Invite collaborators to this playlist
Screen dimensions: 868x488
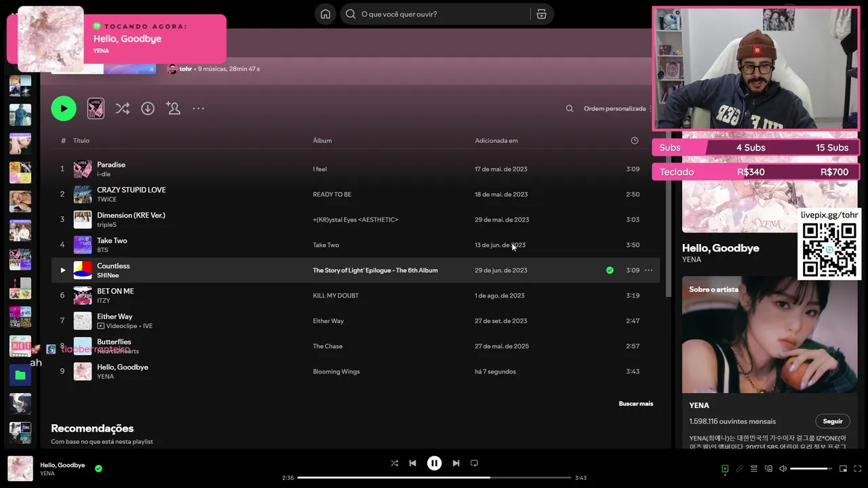[173, 108]
